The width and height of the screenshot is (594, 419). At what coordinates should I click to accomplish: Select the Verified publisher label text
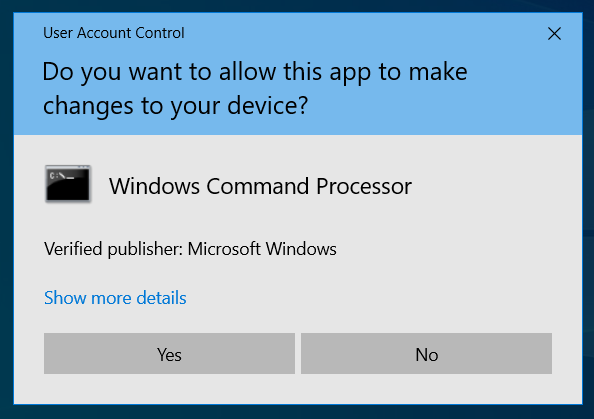114,249
